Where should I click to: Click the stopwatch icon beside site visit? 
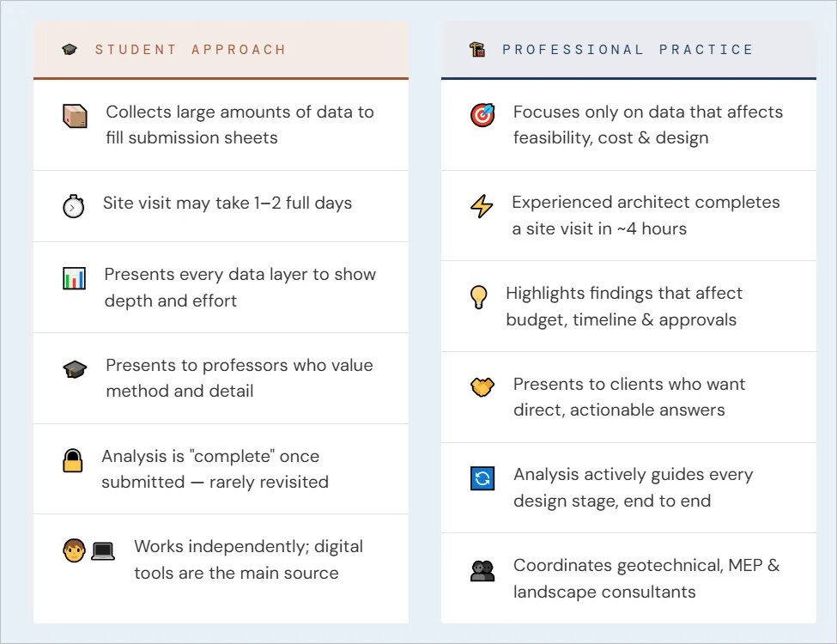pyautogui.click(x=74, y=207)
